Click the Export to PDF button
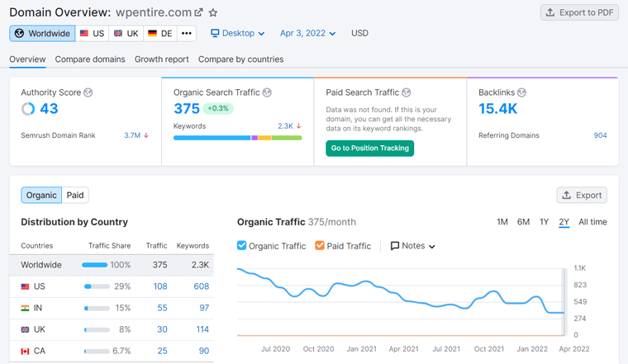This screenshot has width=628, height=364. (x=579, y=12)
